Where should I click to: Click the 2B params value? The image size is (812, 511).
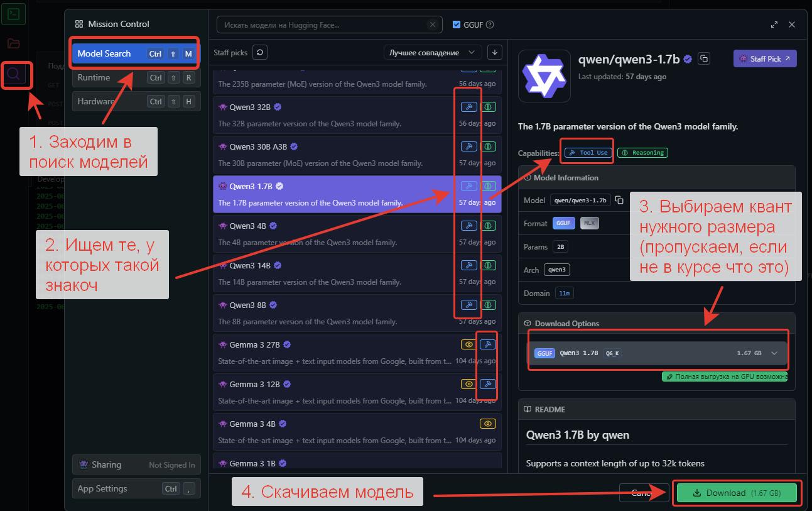click(560, 247)
